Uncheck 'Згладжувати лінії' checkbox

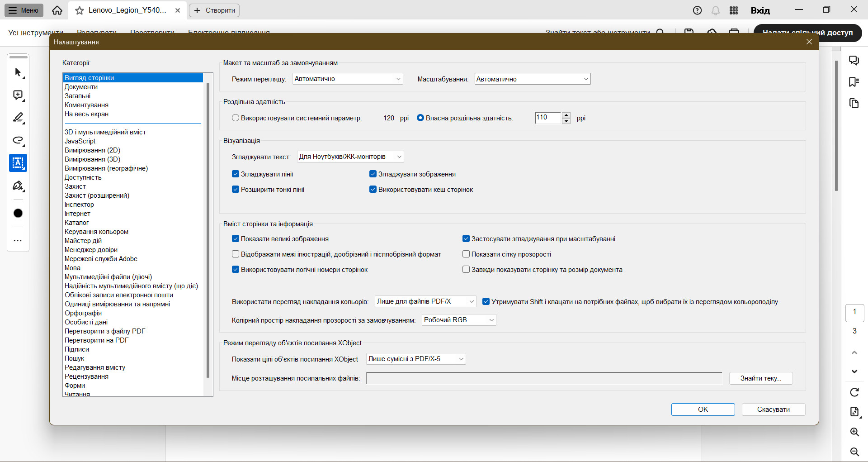pyautogui.click(x=236, y=174)
